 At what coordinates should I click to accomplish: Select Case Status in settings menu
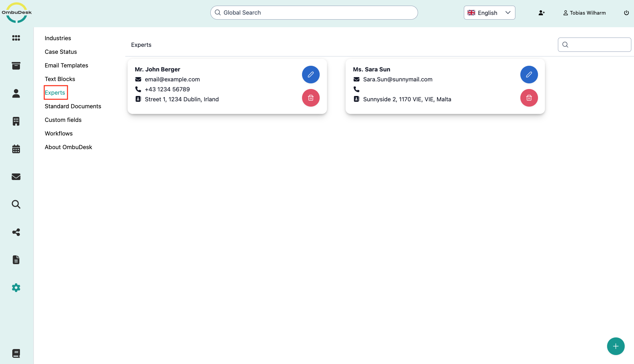click(x=61, y=52)
